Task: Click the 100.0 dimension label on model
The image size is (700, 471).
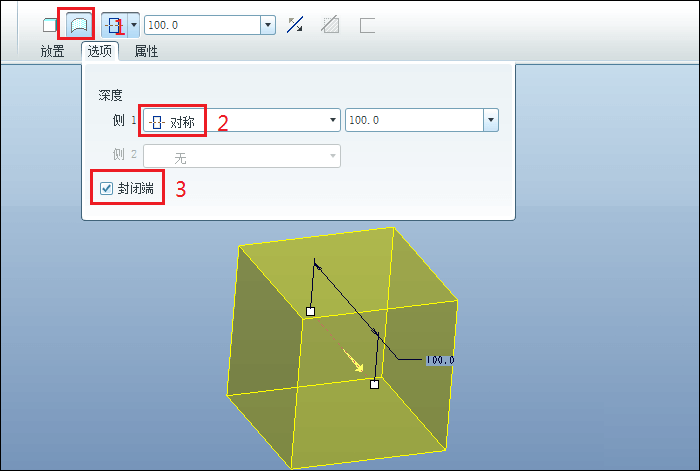Action: 440,360
